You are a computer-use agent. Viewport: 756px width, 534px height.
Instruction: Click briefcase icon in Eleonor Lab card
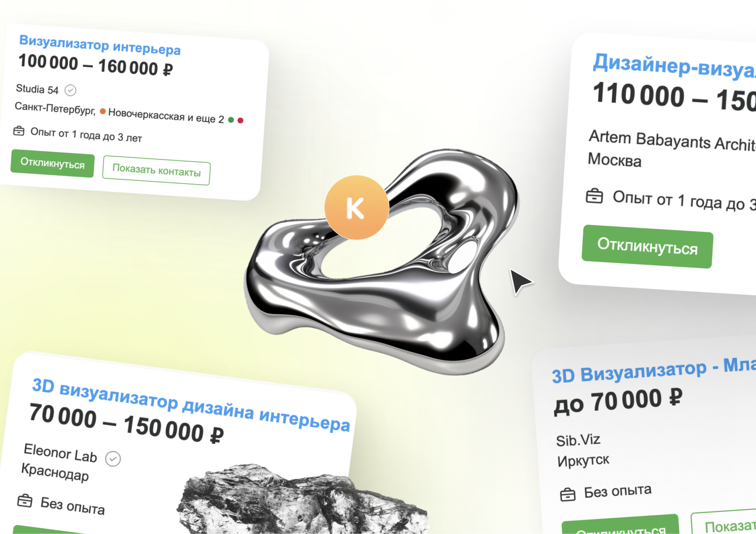25,500
